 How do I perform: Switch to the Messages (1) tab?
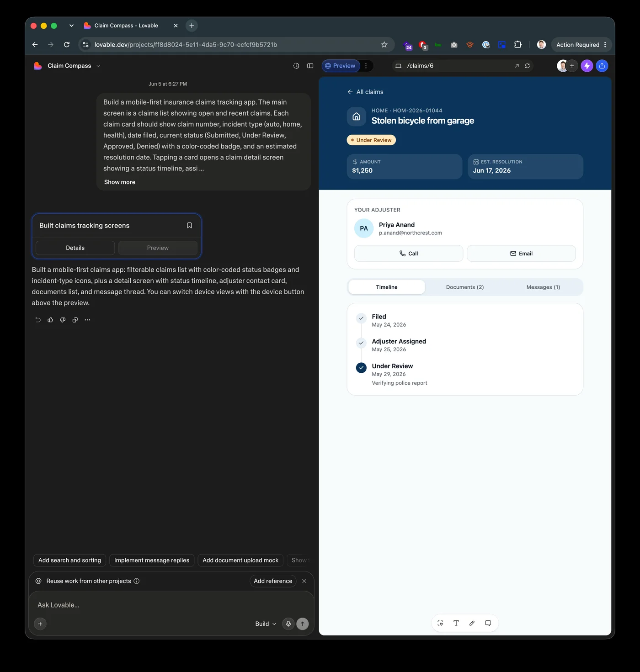point(543,287)
